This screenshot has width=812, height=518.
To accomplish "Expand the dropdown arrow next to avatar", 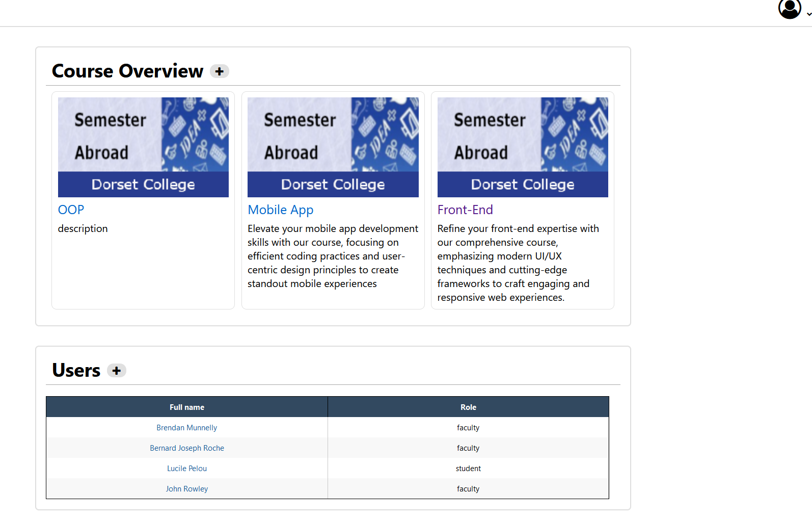I will [808, 14].
